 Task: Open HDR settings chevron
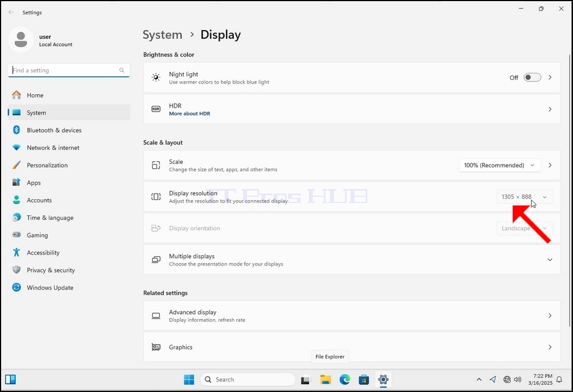pyautogui.click(x=550, y=109)
